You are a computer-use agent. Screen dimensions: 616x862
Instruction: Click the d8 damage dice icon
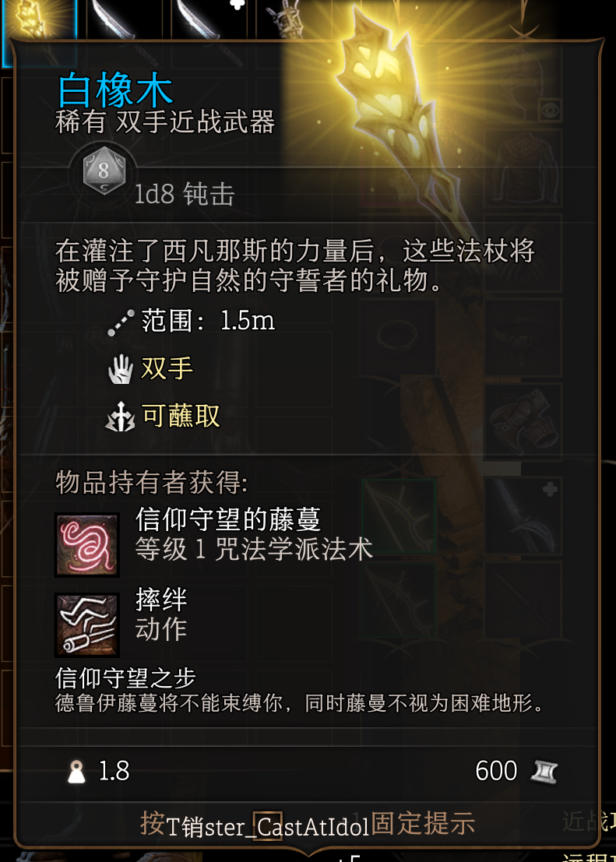pyautogui.click(x=104, y=173)
